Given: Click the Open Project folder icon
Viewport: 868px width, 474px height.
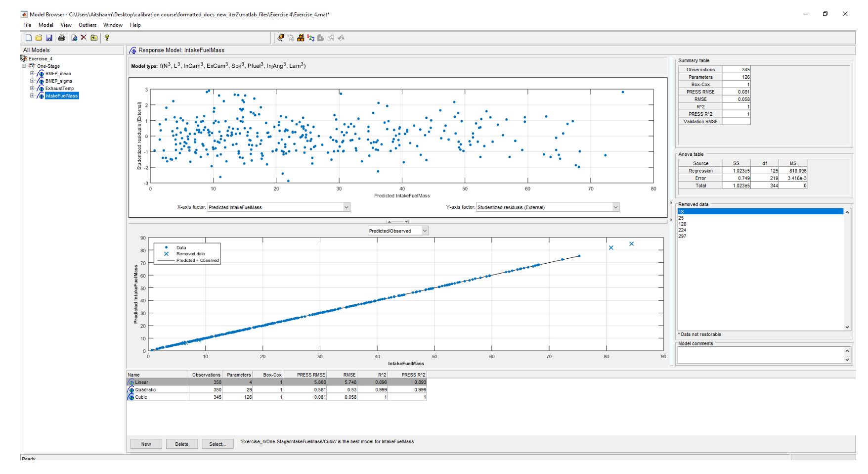Looking at the screenshot, I should pos(39,38).
